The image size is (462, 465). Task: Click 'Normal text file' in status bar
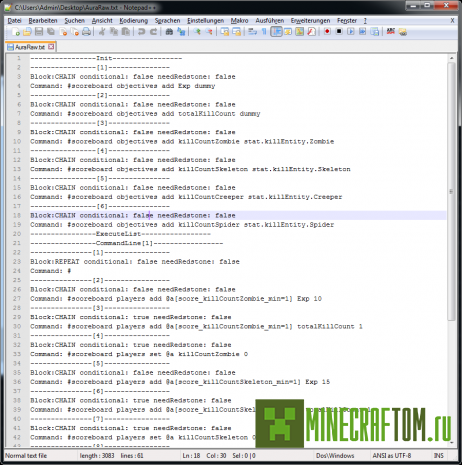26,455
